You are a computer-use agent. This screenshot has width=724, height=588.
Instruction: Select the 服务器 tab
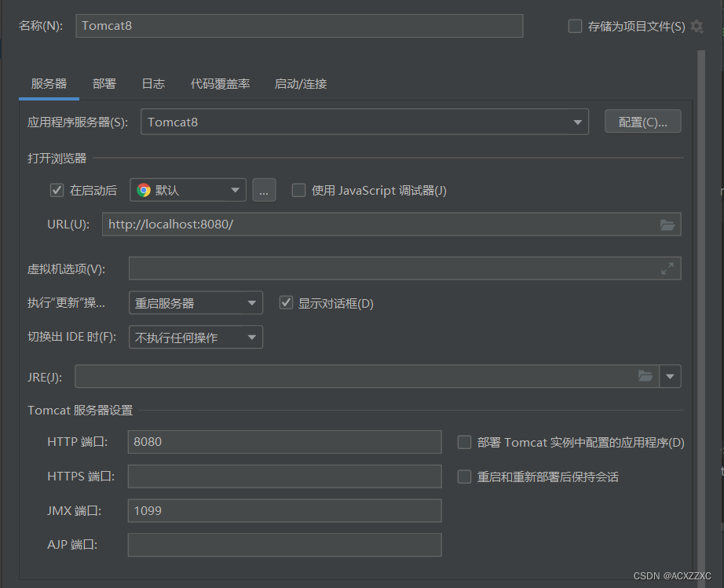pyautogui.click(x=49, y=83)
